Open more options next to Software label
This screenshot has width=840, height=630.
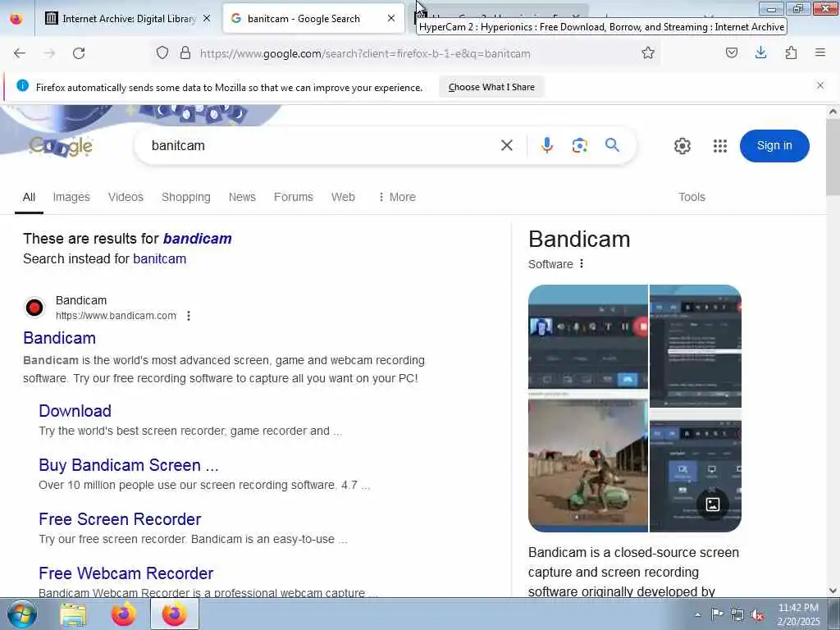pyautogui.click(x=582, y=263)
